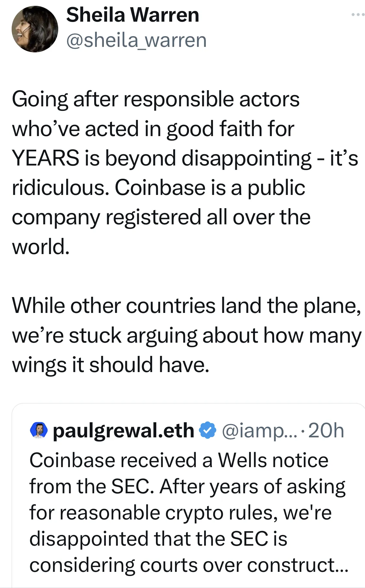Click the "wings it should have." line
This screenshot has height=588, width=365.
(x=111, y=365)
